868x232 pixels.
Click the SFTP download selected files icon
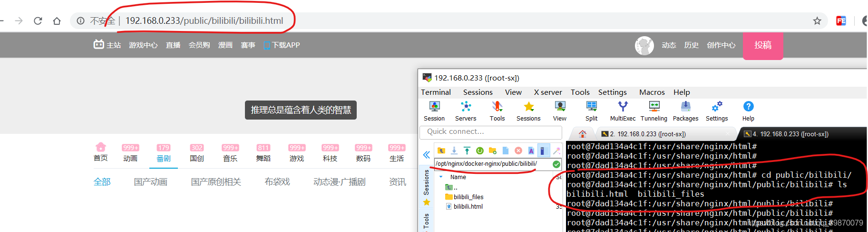pyautogui.click(x=454, y=151)
